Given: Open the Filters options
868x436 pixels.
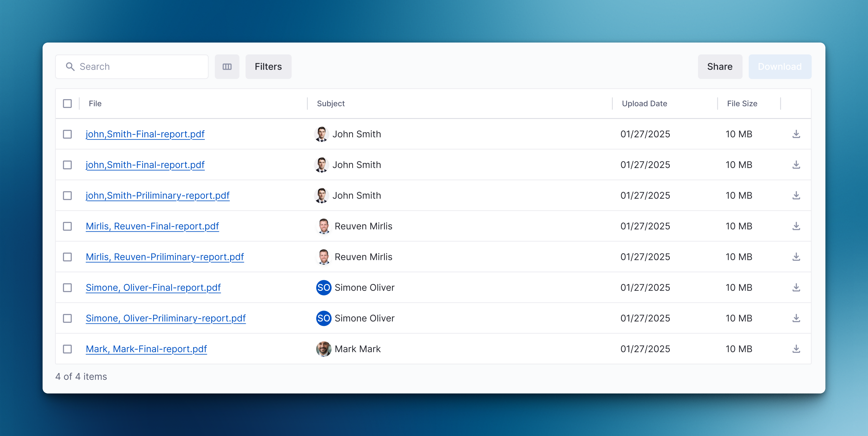Looking at the screenshot, I should coord(268,67).
